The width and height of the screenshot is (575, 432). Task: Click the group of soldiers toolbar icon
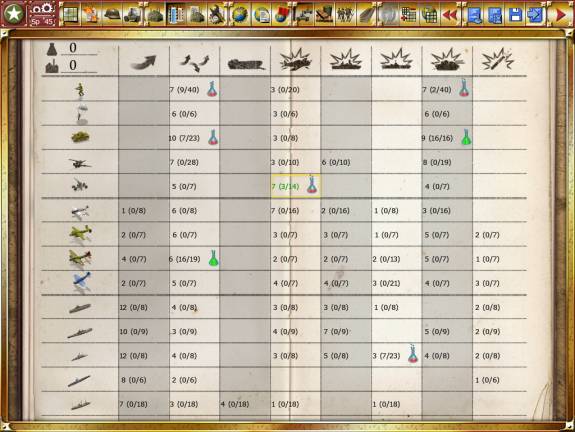345,15
